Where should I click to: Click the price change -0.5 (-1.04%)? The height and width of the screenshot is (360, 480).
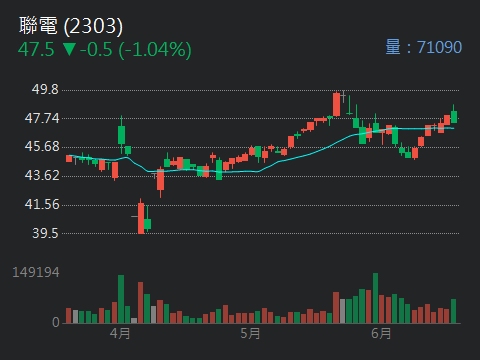pos(136,50)
